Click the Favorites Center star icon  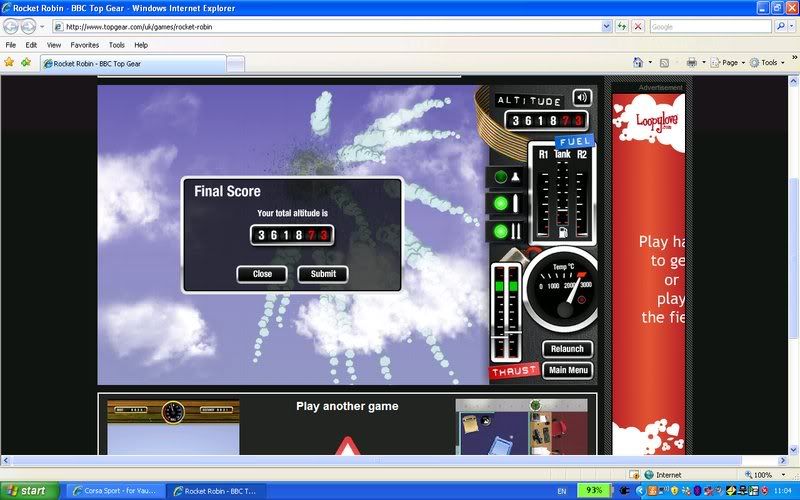click(10, 62)
